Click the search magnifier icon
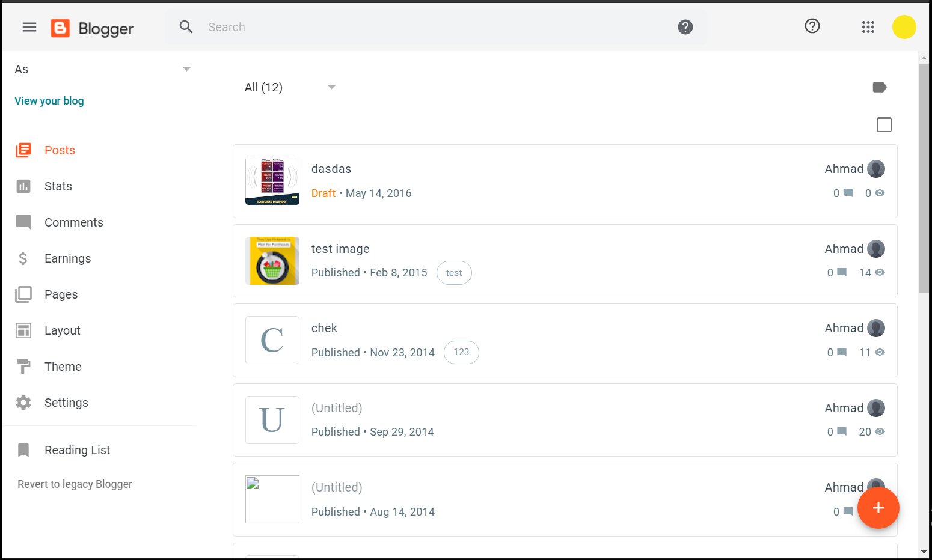932x560 pixels. [x=186, y=26]
